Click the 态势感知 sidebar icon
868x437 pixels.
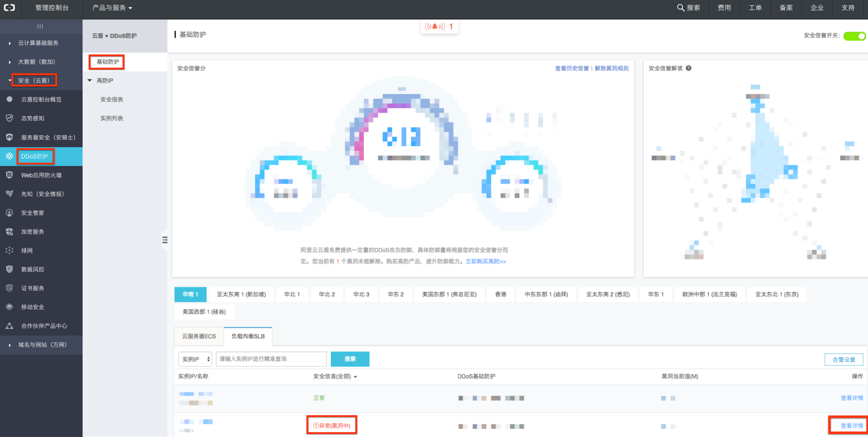pyautogui.click(x=9, y=118)
